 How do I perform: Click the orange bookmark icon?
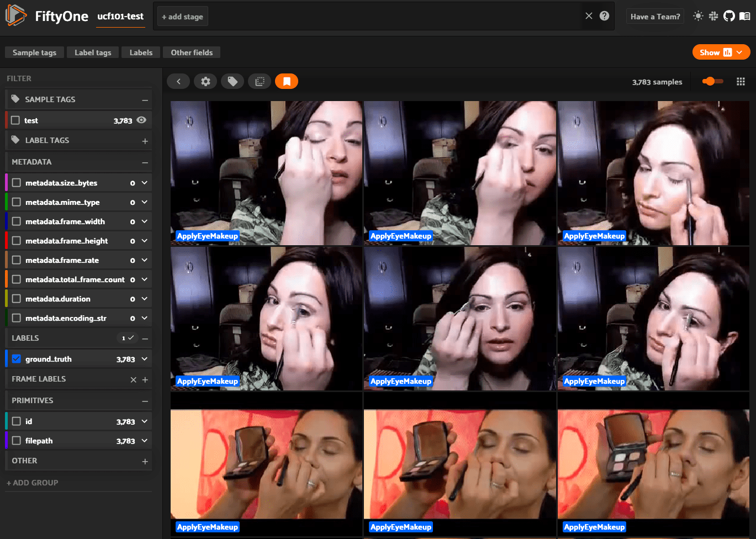pos(287,82)
